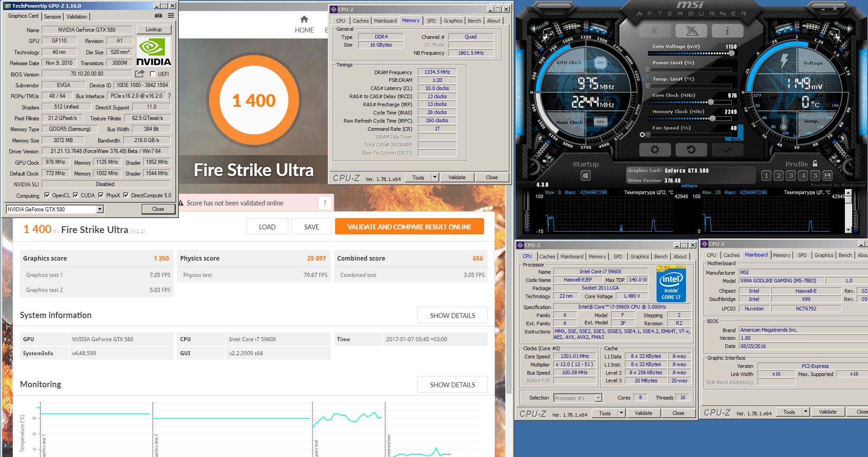Image resolution: width=868 pixels, height=457 pixels.
Task: Click the Memory Clock slider handle
Action: click(x=713, y=119)
